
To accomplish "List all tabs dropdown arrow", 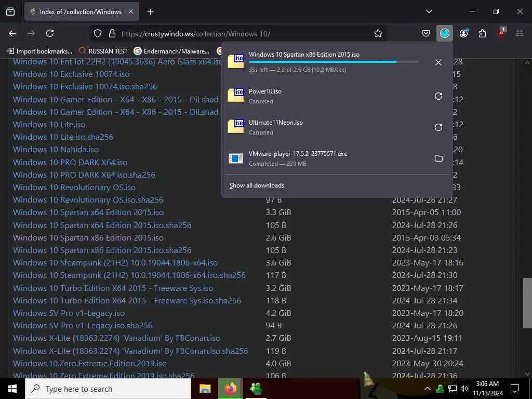I will (x=429, y=11).
